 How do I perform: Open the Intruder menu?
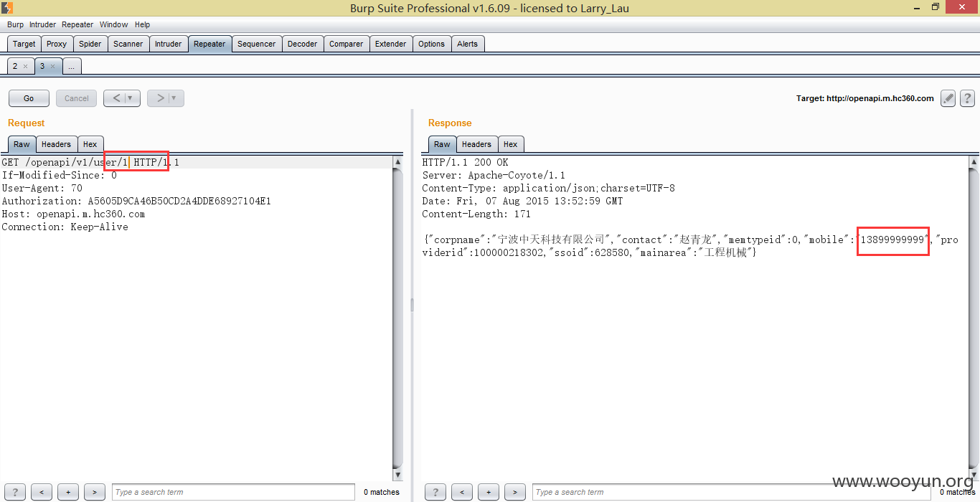42,24
